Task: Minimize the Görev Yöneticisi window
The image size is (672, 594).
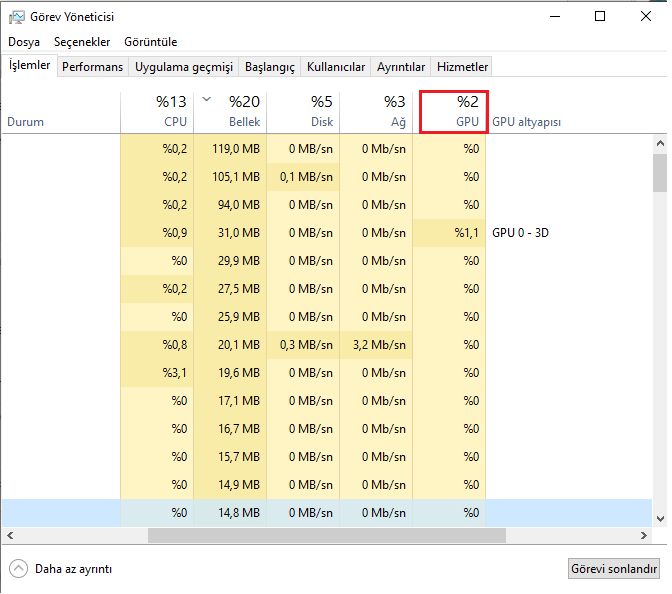Action: coord(555,17)
